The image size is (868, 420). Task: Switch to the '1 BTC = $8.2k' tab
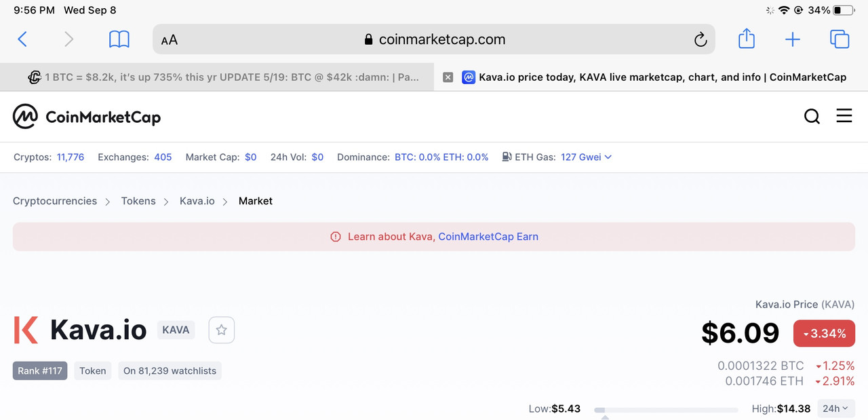click(x=217, y=77)
